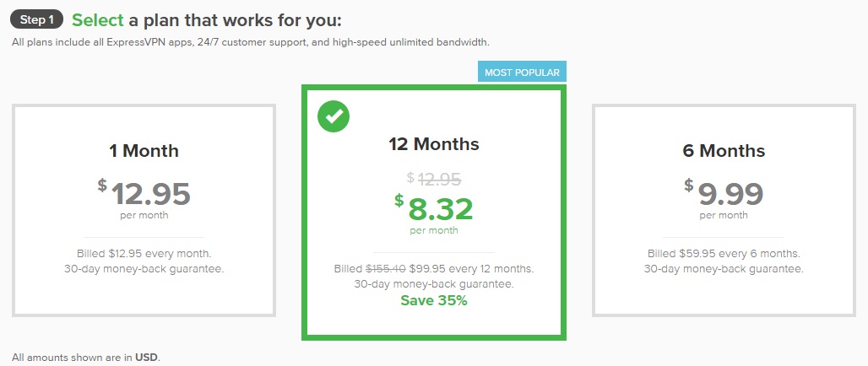Viewport: 868px width, 366px height.
Task: Click the MOST POPULAR badge
Action: click(x=522, y=72)
